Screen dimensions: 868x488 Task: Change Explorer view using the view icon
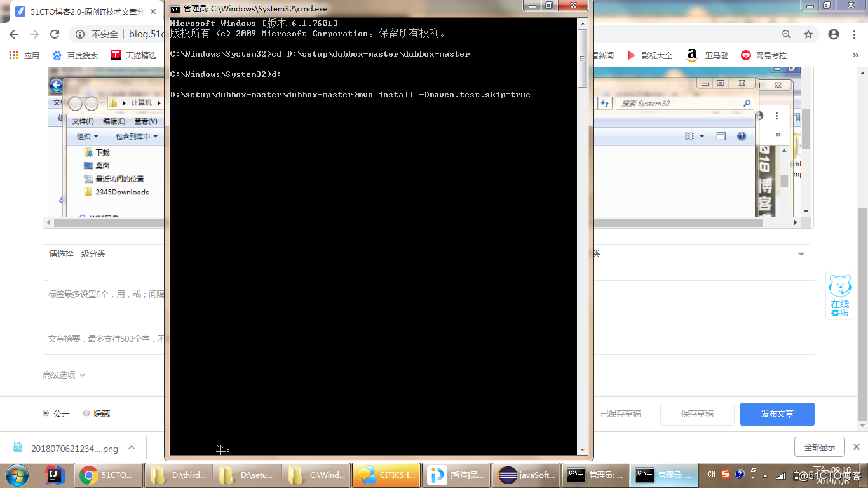(x=689, y=137)
